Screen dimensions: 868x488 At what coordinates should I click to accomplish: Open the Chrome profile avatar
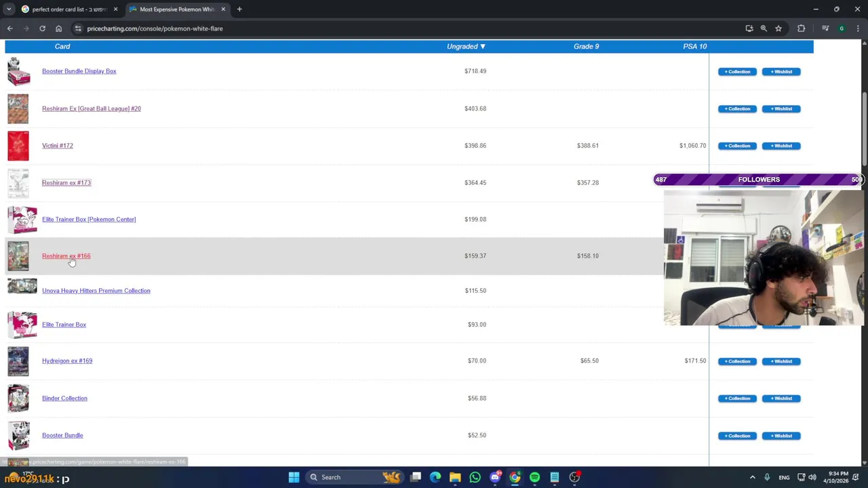(842, 28)
